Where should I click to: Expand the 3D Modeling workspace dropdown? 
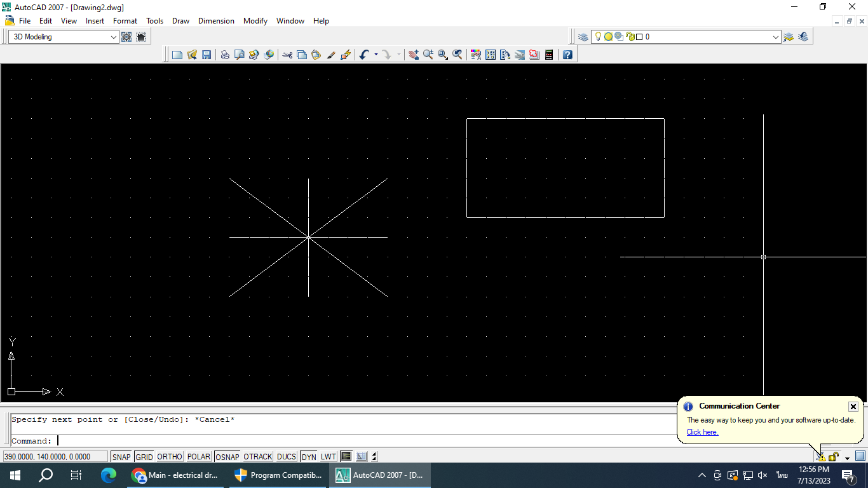tap(114, 37)
